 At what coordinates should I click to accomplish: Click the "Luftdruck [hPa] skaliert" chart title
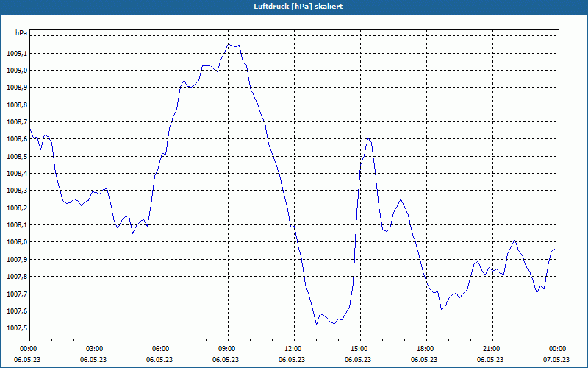point(298,7)
